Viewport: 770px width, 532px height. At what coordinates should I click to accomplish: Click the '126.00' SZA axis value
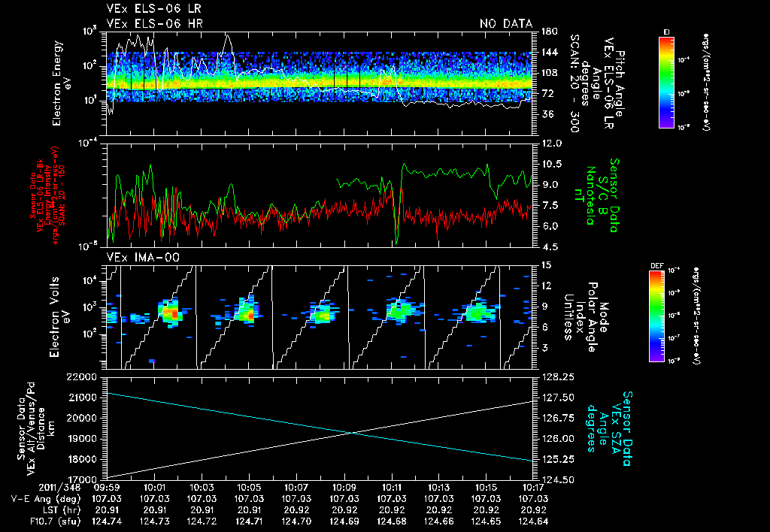click(x=557, y=439)
